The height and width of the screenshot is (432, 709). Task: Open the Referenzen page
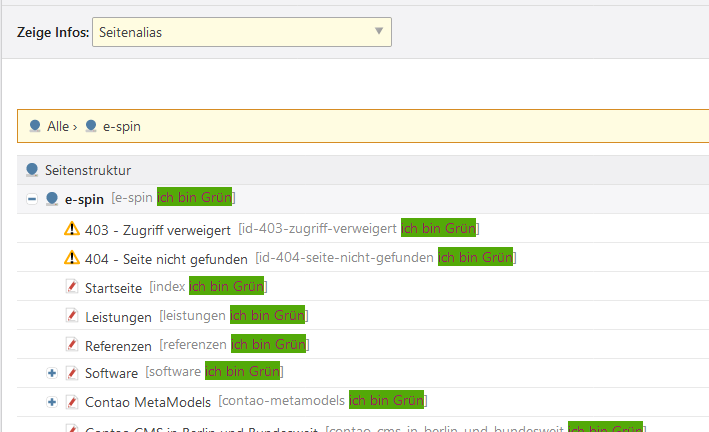point(118,346)
